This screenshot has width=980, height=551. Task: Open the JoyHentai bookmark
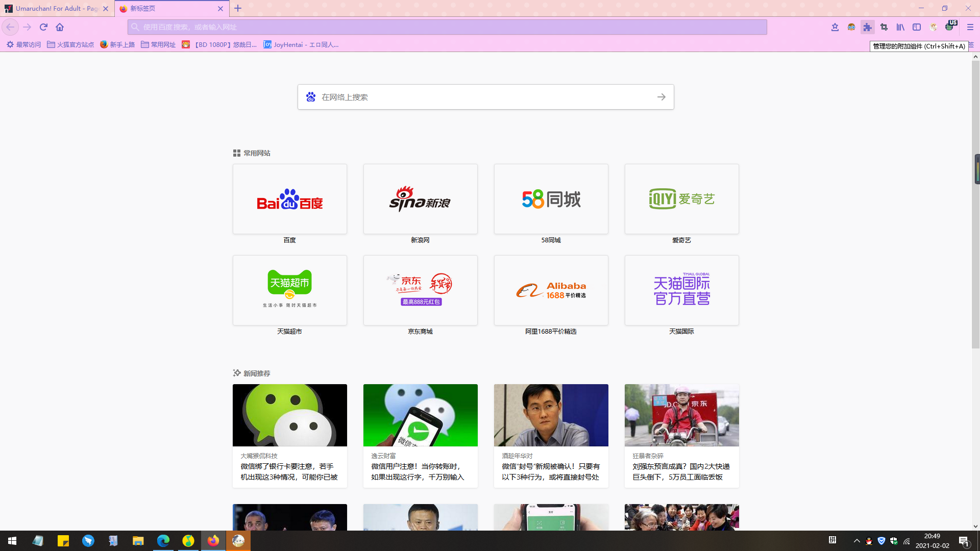[301, 45]
